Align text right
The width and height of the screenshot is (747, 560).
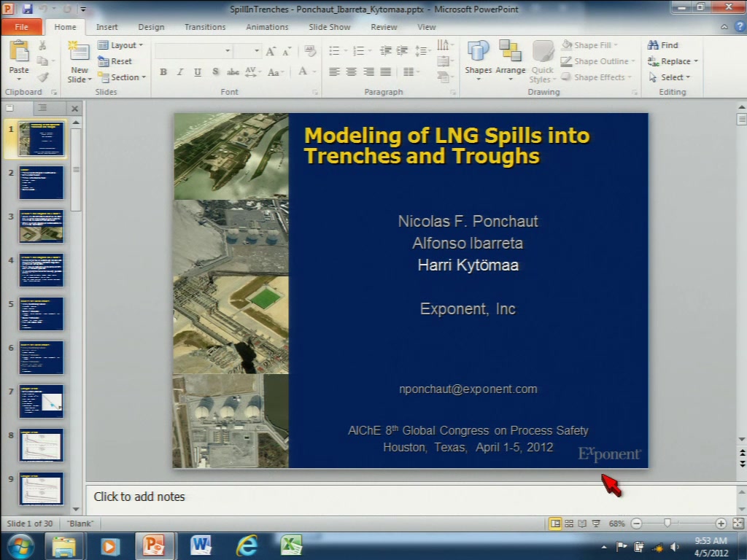(x=368, y=72)
